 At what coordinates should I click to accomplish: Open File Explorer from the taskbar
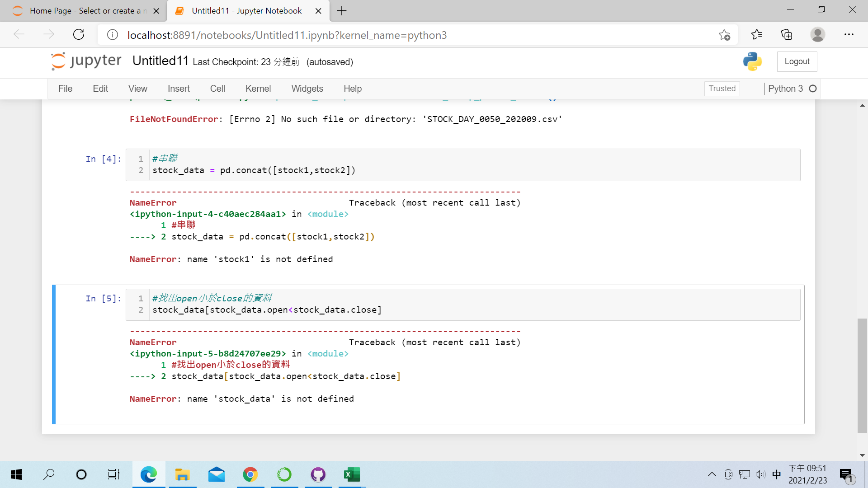coord(183,474)
